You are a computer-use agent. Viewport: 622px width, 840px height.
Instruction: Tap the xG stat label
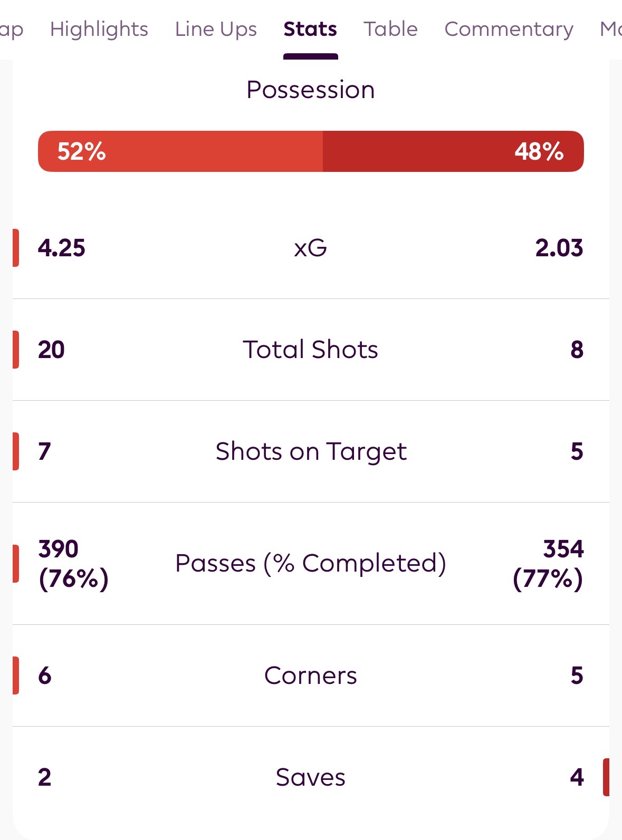[x=311, y=248]
